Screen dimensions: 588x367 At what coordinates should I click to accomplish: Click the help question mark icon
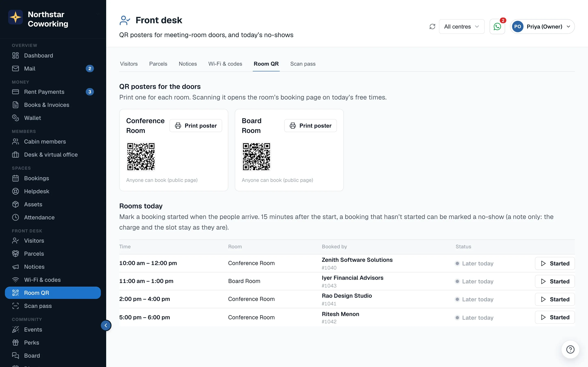pyautogui.click(x=570, y=349)
